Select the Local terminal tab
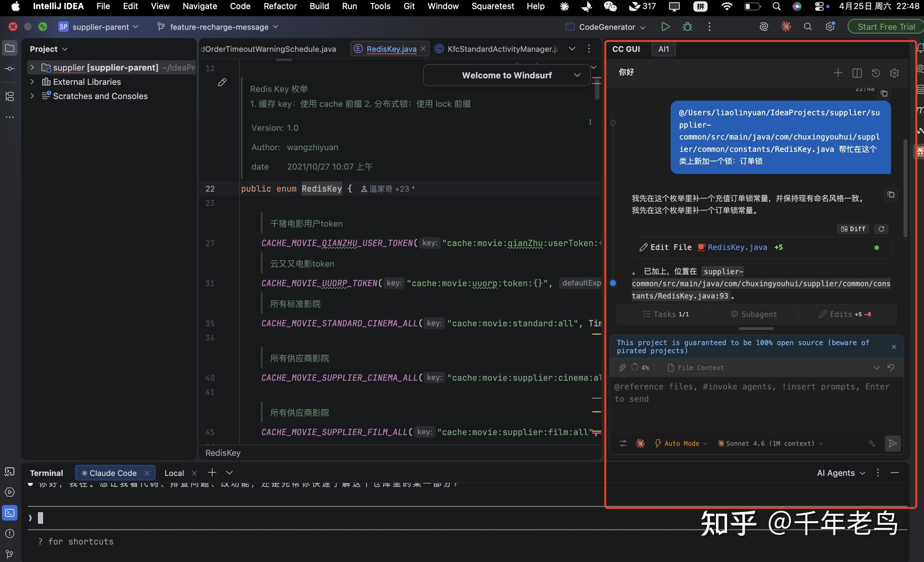Image resolution: width=924 pixels, height=562 pixels. click(x=174, y=473)
